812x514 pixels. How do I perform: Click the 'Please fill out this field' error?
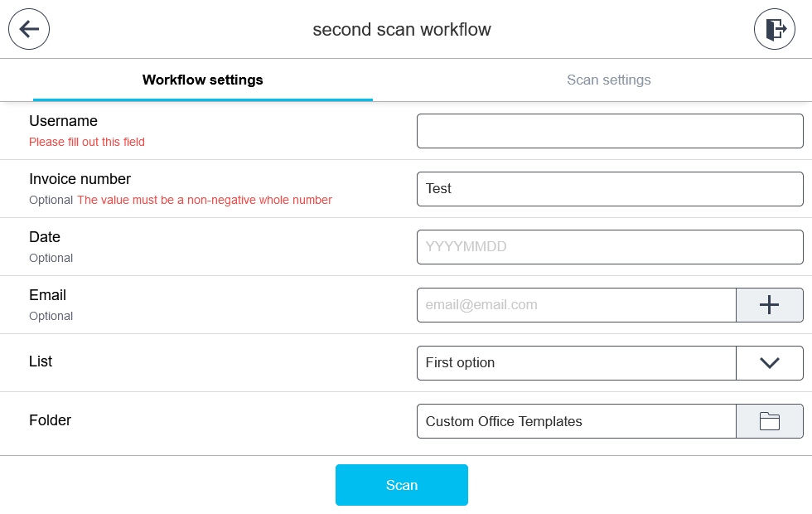[87, 142]
